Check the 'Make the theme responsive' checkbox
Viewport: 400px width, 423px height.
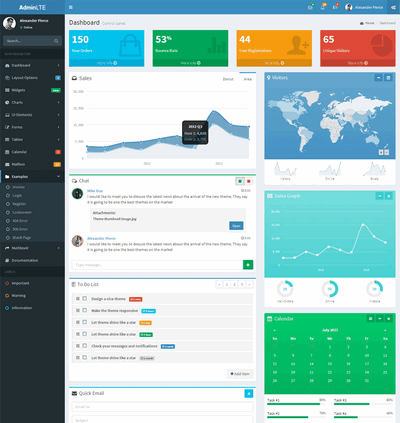(85, 310)
